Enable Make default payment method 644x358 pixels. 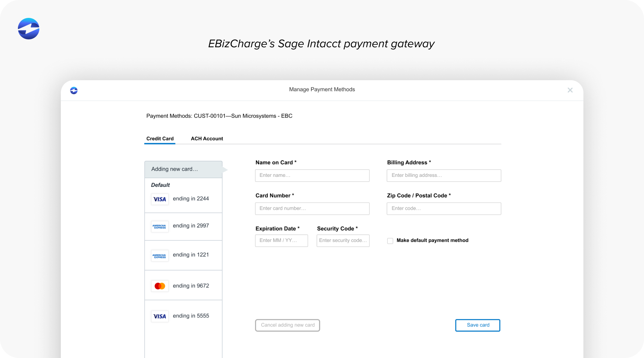[390, 241]
